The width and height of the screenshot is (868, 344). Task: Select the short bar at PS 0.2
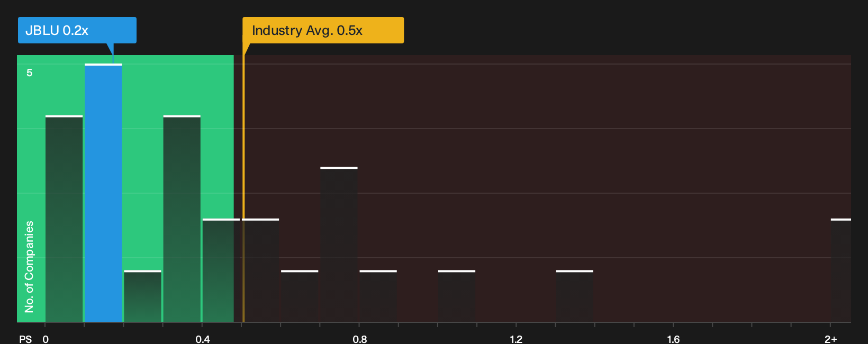142,296
